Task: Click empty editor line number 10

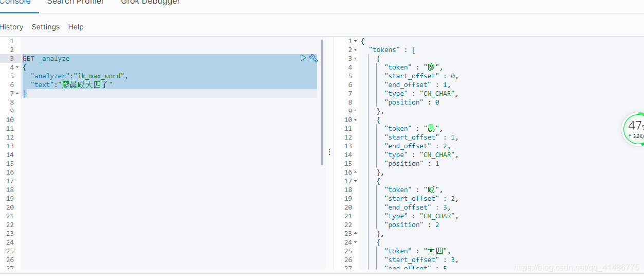Action: coord(10,120)
